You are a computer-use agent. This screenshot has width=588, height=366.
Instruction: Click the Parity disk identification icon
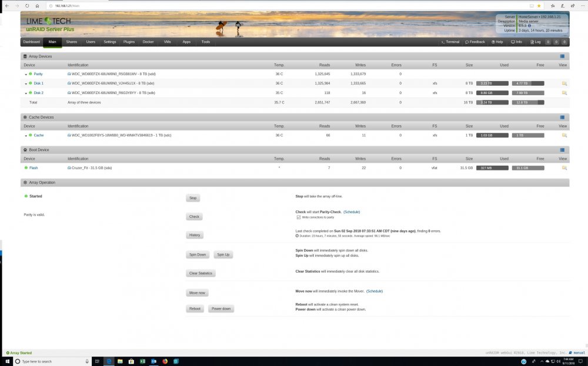pyautogui.click(x=69, y=74)
